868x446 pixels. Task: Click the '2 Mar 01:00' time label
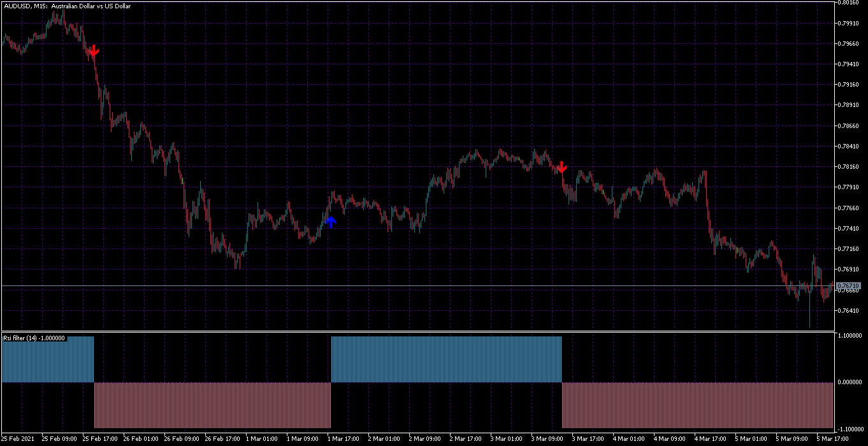tap(386, 439)
